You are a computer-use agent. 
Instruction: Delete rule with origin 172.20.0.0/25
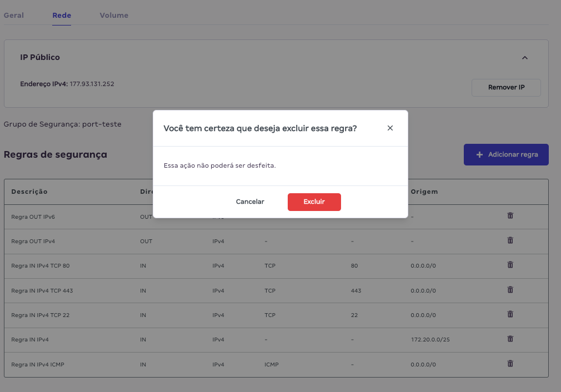point(510,339)
